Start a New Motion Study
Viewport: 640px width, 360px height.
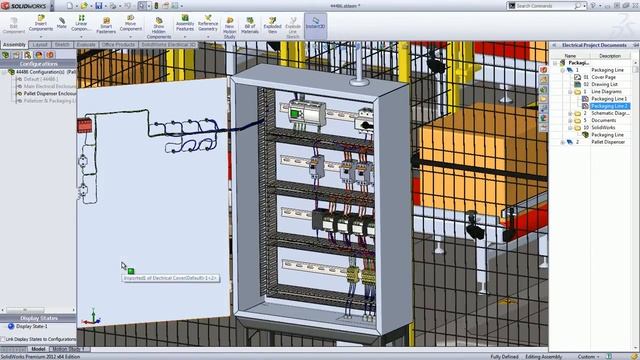tap(230, 28)
